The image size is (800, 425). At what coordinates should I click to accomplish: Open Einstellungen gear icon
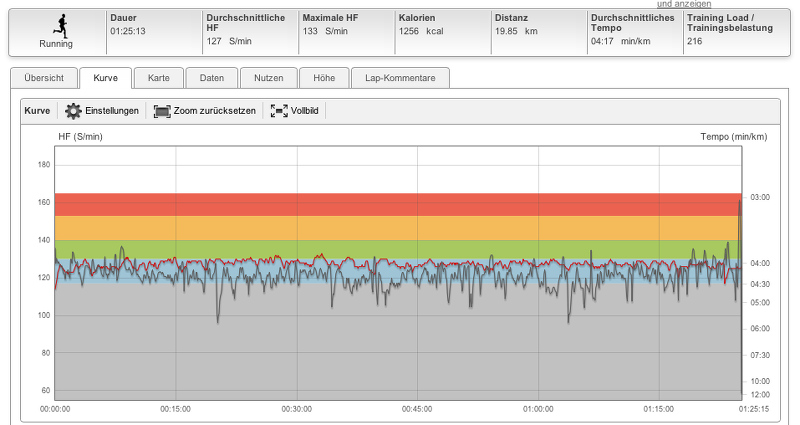click(x=73, y=111)
